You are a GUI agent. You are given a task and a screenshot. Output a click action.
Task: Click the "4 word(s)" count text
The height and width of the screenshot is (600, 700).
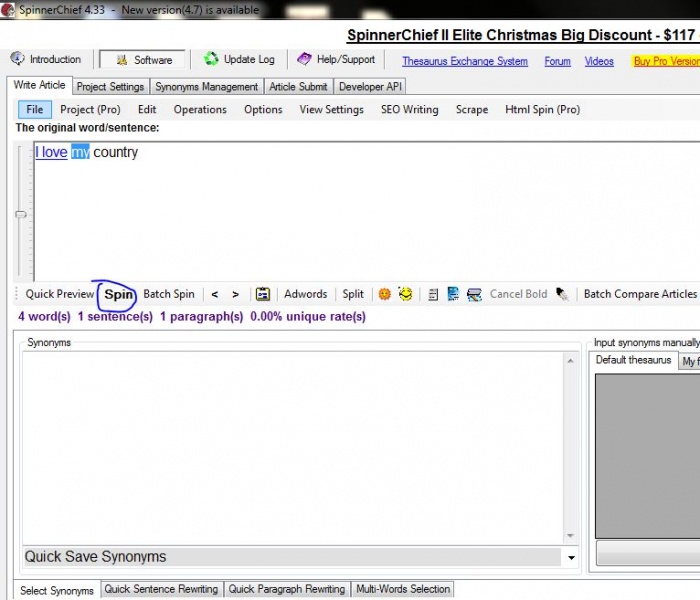tap(44, 317)
